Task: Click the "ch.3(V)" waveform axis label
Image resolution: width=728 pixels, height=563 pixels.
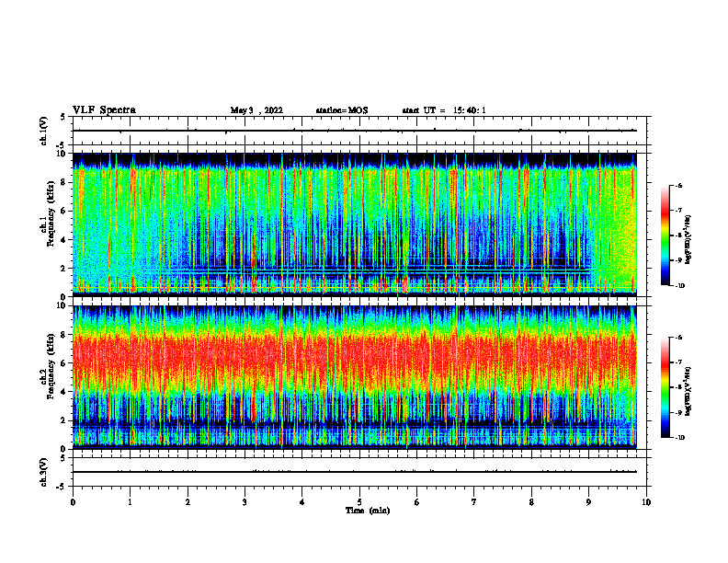Action: point(43,473)
